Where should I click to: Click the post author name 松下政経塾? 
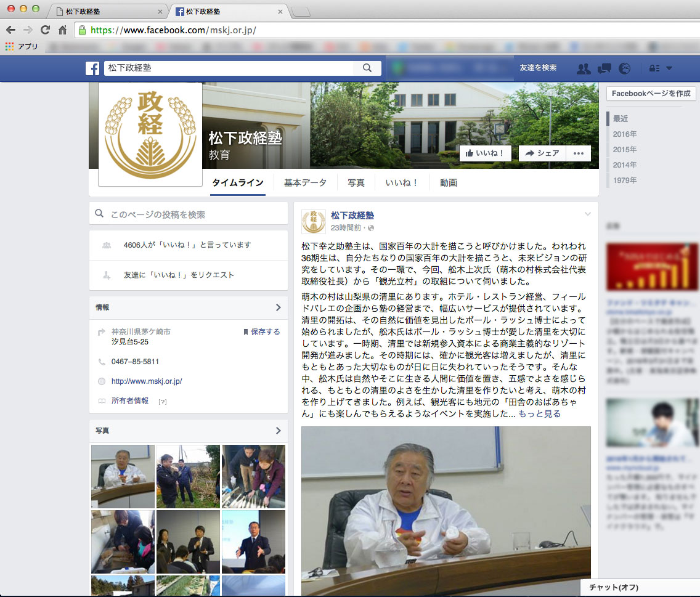click(x=352, y=215)
